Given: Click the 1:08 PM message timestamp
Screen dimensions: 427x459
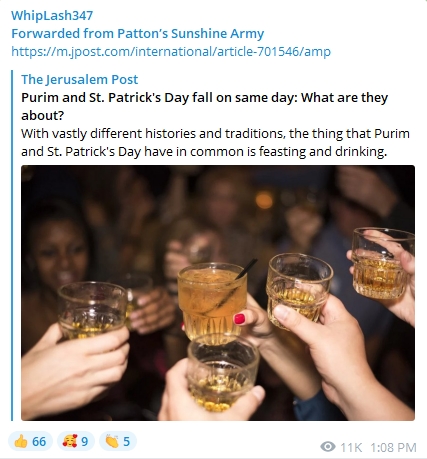Looking at the screenshot, I should (393, 447).
